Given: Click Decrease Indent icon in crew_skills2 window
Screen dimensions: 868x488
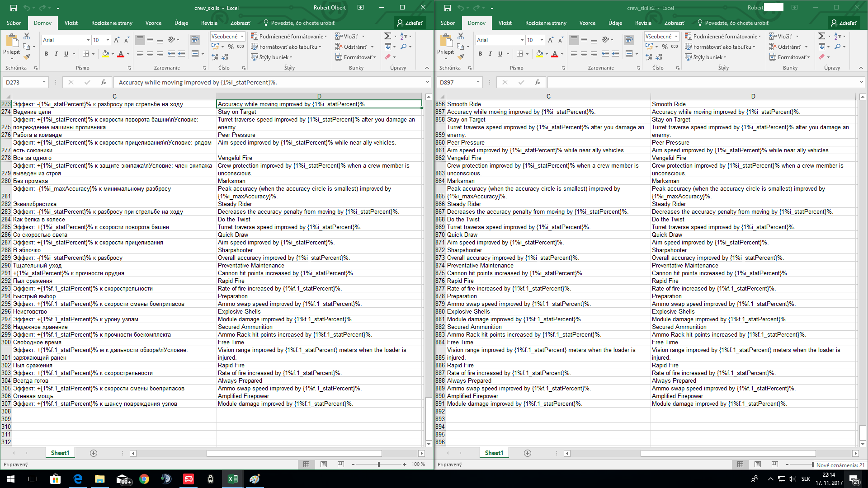Looking at the screenshot, I should [x=605, y=54].
